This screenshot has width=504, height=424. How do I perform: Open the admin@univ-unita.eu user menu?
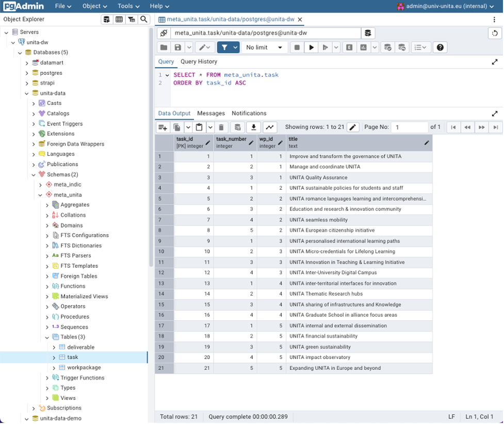click(446, 6)
